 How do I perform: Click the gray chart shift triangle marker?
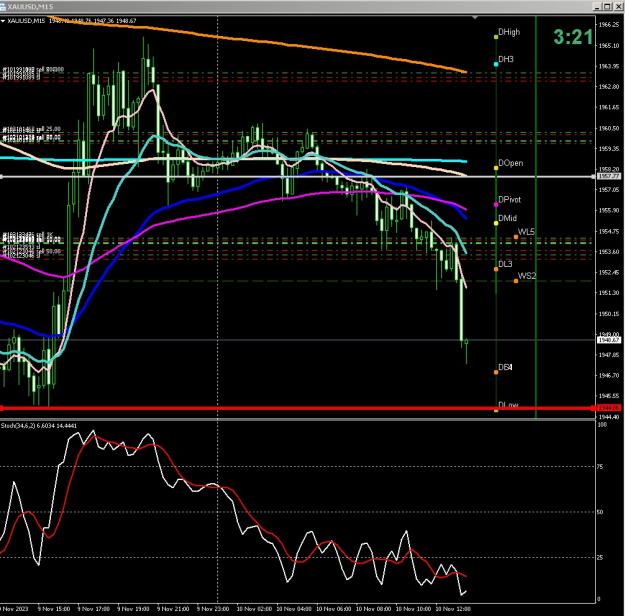tap(475, 18)
